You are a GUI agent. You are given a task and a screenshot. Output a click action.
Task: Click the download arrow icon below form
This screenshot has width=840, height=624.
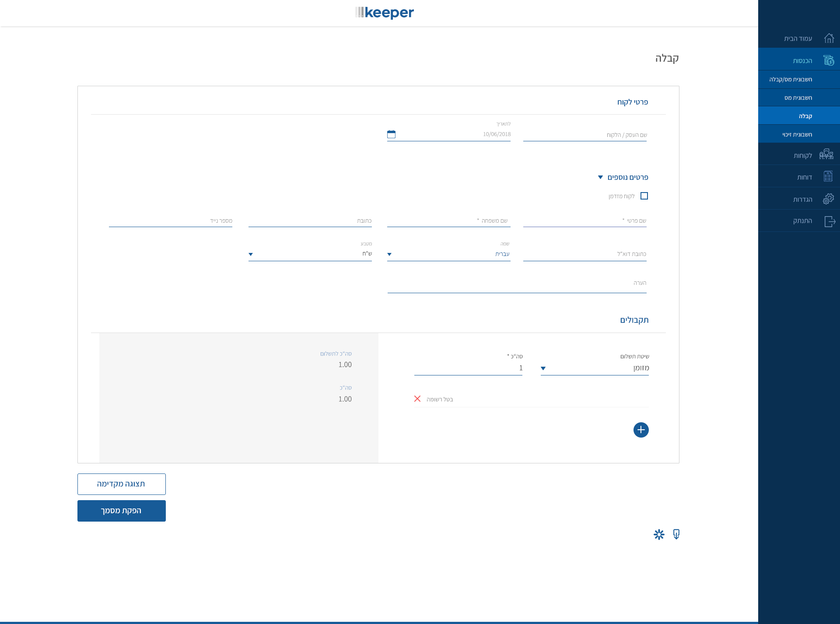[676, 534]
